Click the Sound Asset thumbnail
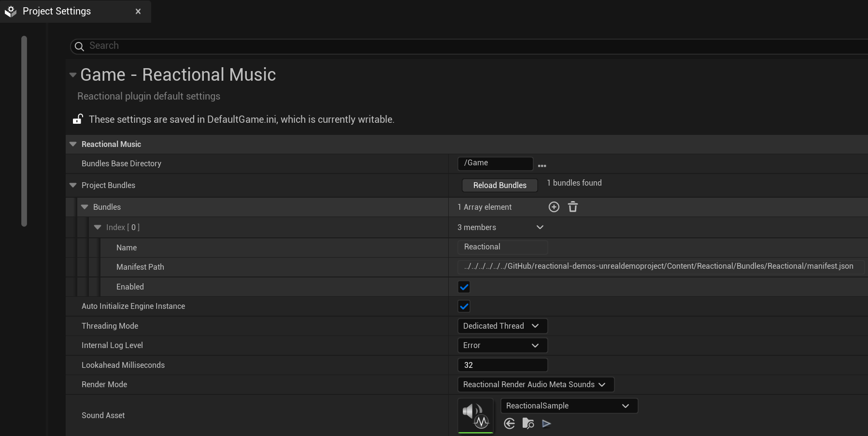 (x=476, y=416)
